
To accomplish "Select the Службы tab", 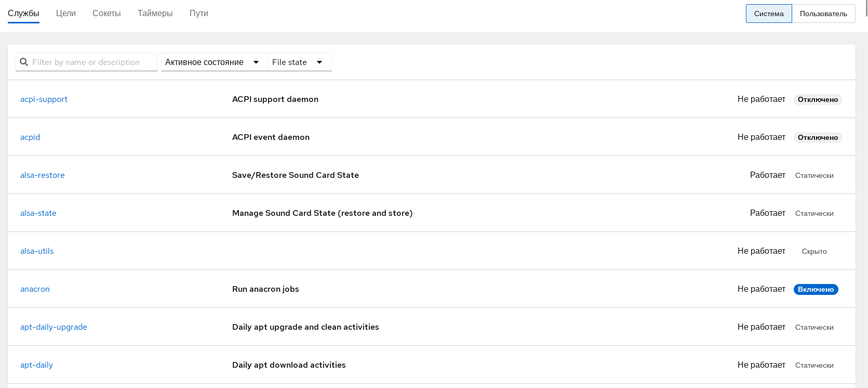I will pos(23,14).
